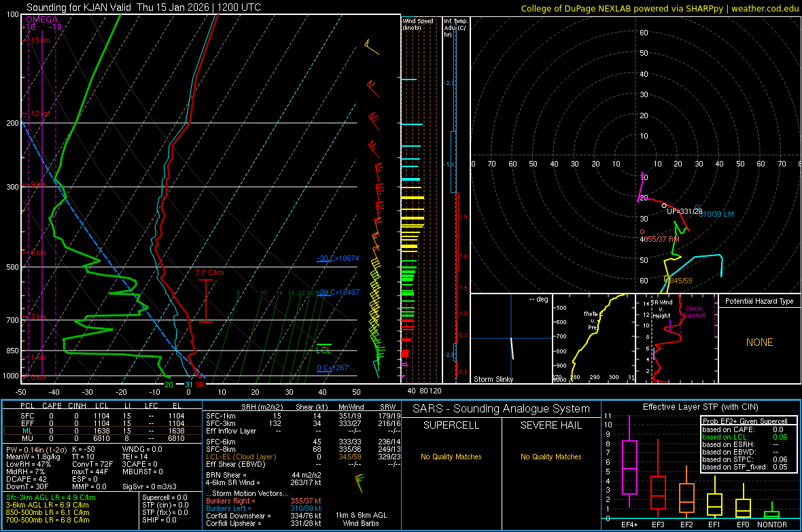This screenshot has height=532, width=802.
Task: Click the SUPERCELL column header
Action: [451, 425]
